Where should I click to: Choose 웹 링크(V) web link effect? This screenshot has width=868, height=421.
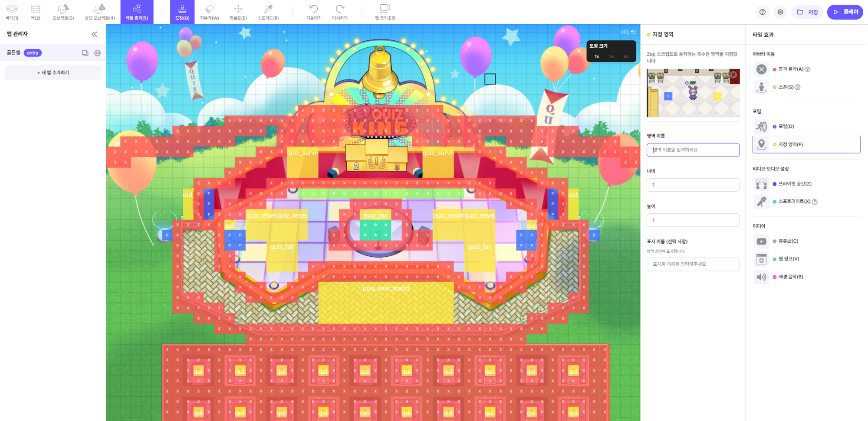click(806, 259)
